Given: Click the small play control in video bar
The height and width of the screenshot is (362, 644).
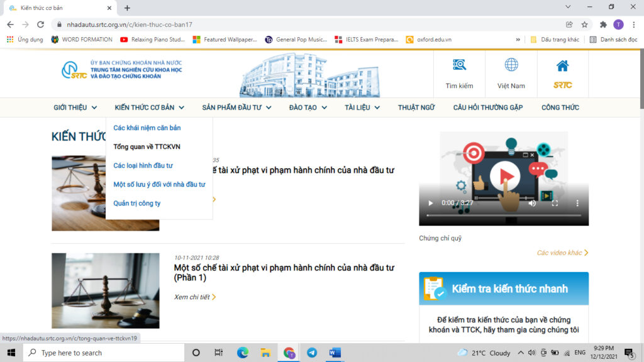Looking at the screenshot, I should click(430, 203).
